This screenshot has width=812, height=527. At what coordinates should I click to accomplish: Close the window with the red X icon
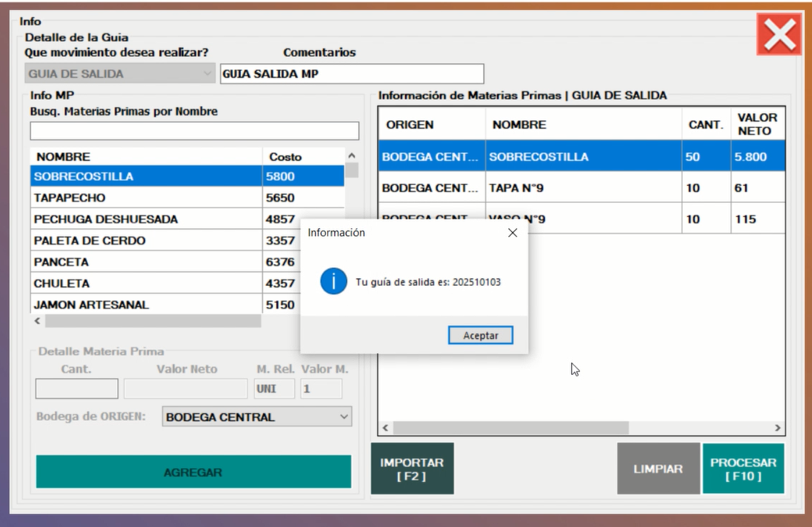click(779, 35)
